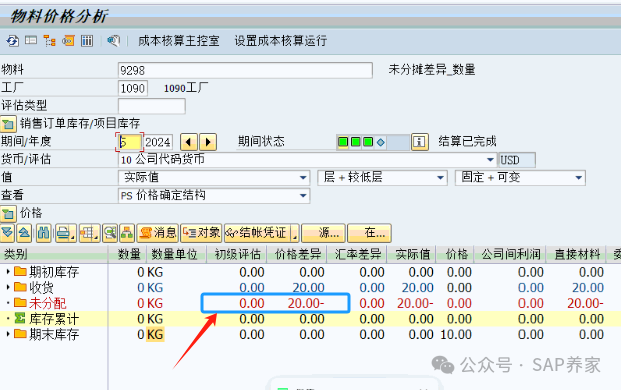This screenshot has width=621, height=390.
Task: Click the 消息 button
Action: coord(158,233)
